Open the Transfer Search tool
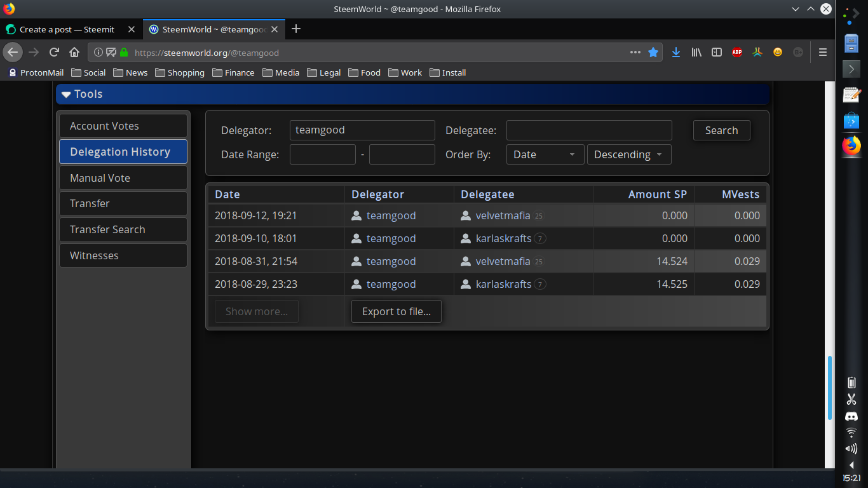Image resolution: width=868 pixels, height=488 pixels. 123,229
